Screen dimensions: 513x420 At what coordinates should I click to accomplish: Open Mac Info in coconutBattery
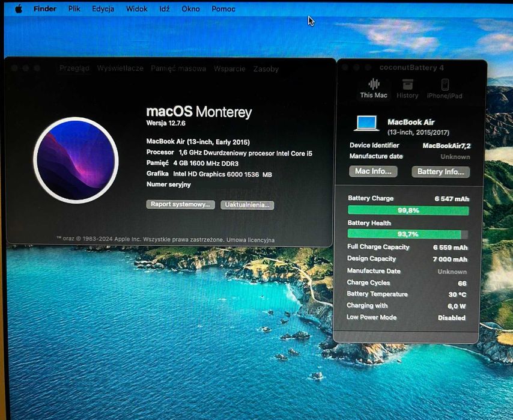[x=373, y=171]
